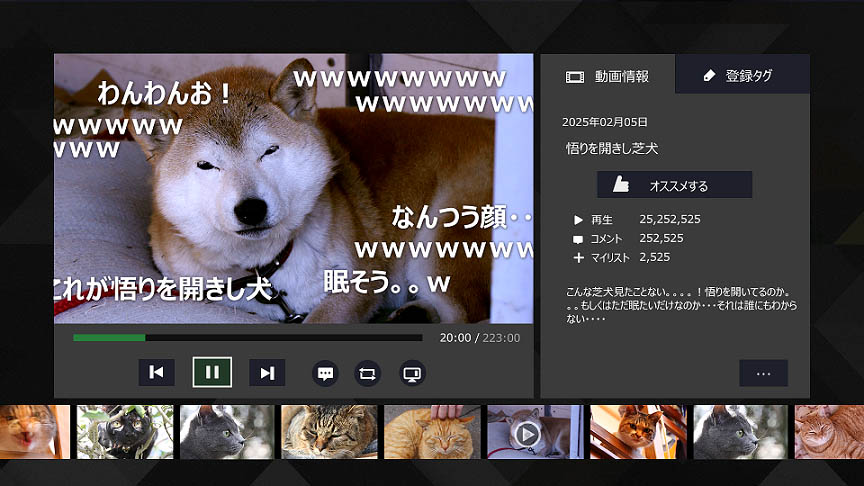This screenshot has width=864, height=486.
Task: Click the マイリスト plus icon
Action: click(x=578, y=257)
